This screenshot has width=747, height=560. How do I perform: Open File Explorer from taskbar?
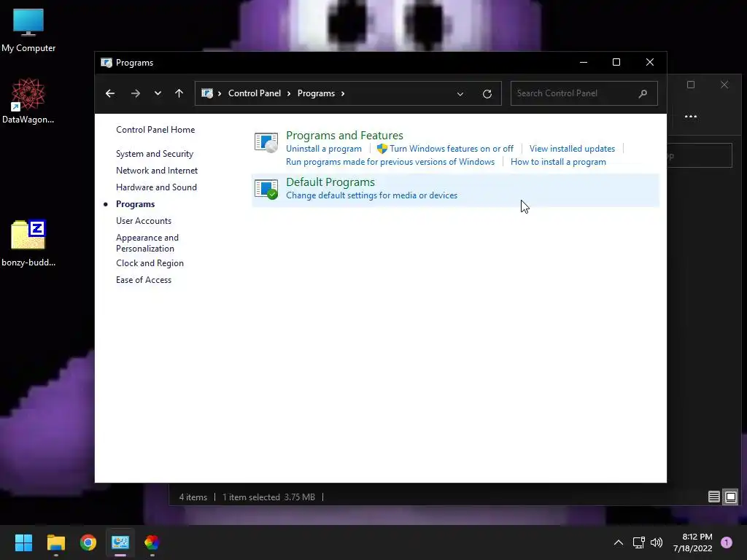[55, 542]
